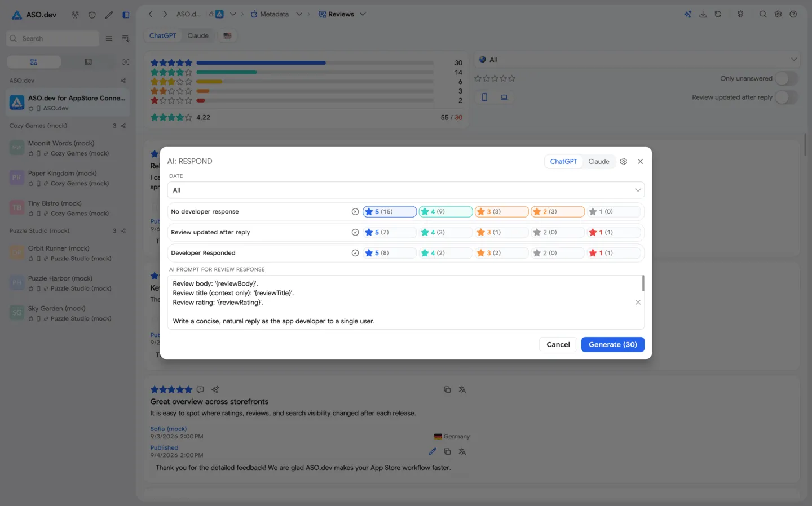The width and height of the screenshot is (812, 506).
Task: Click the refresh icon in top toolbar
Action: [718, 14]
